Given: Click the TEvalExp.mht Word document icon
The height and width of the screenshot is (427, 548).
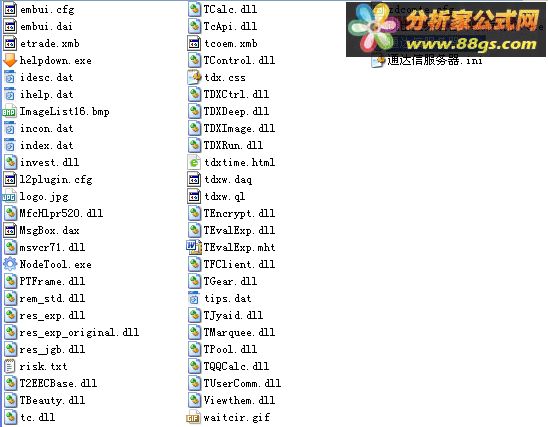Looking at the screenshot, I should [194, 247].
